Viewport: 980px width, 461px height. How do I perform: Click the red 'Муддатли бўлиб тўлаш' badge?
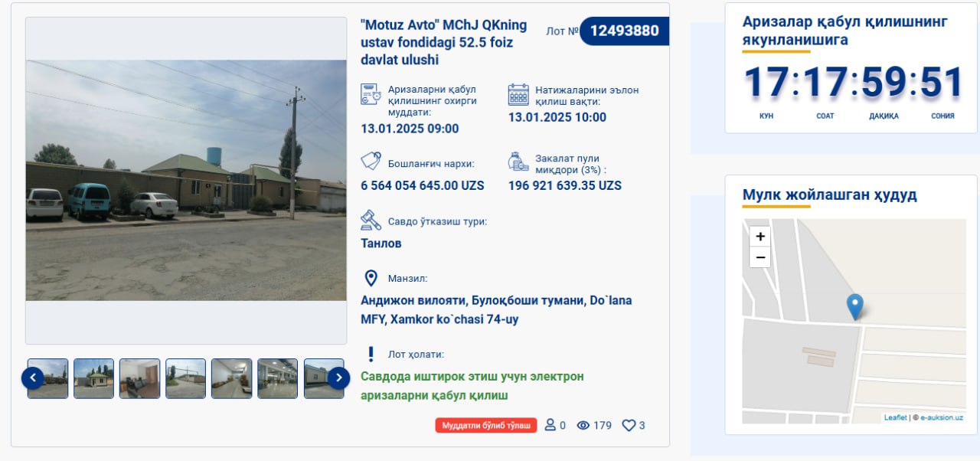pyautogui.click(x=486, y=425)
